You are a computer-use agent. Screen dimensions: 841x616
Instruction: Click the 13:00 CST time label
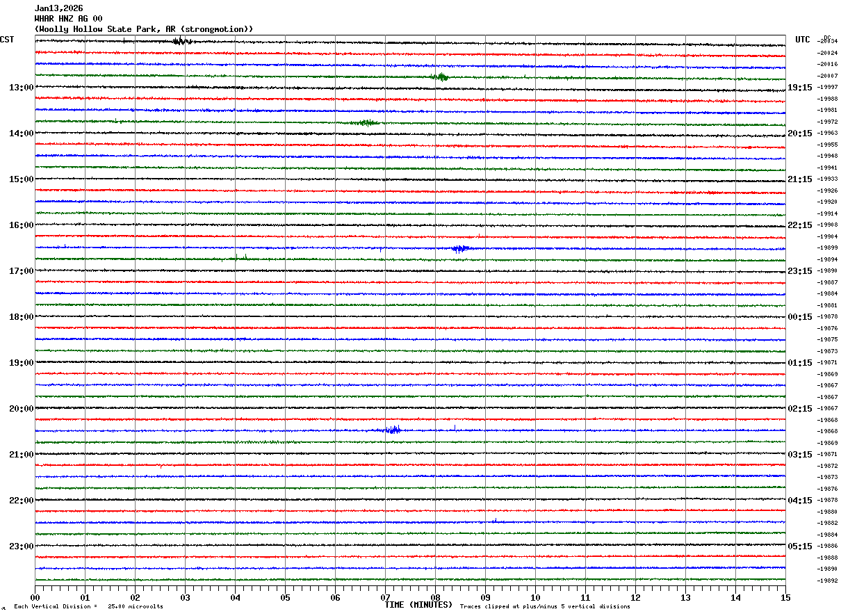pos(22,88)
